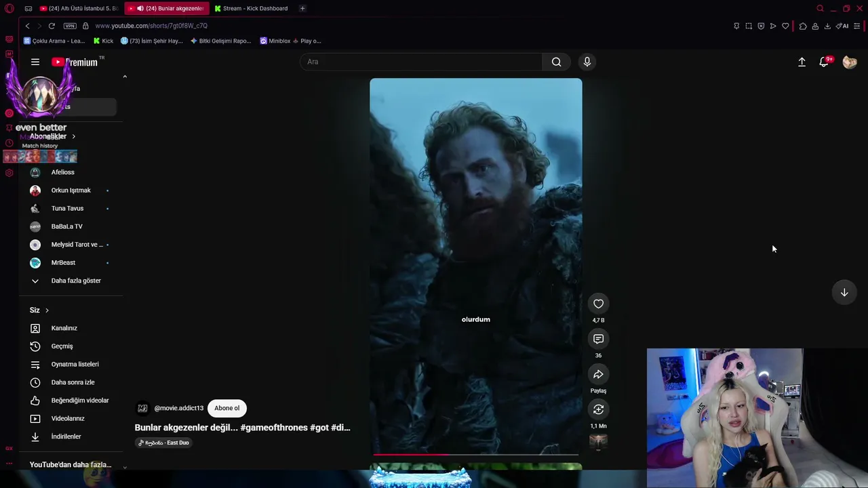Screen dimensions: 868x488
Task: Open the VPN badge in the address bar
Action: [70, 26]
